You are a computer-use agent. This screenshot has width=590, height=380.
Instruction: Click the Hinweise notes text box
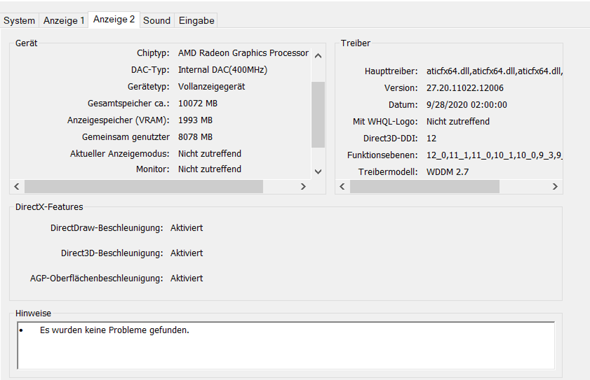click(286, 345)
